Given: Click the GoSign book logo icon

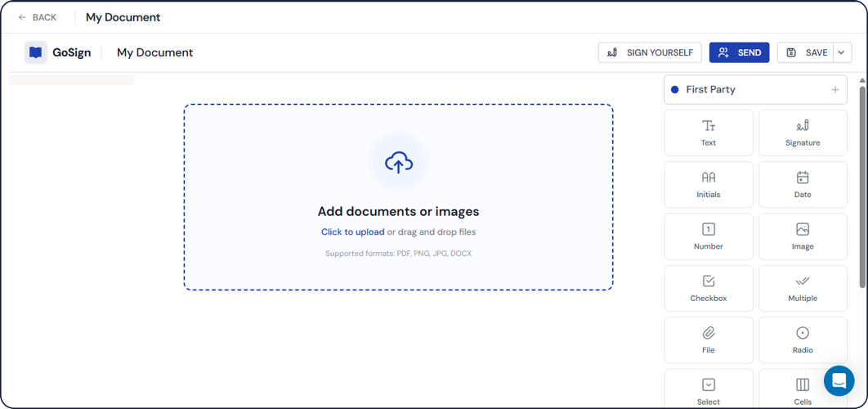Looking at the screenshot, I should click(x=36, y=52).
